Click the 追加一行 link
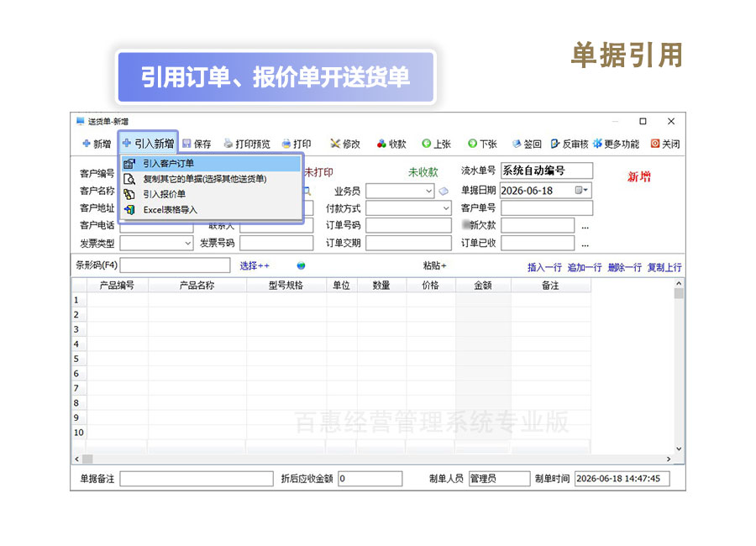Screen dimensions: 756x546 tap(585, 267)
